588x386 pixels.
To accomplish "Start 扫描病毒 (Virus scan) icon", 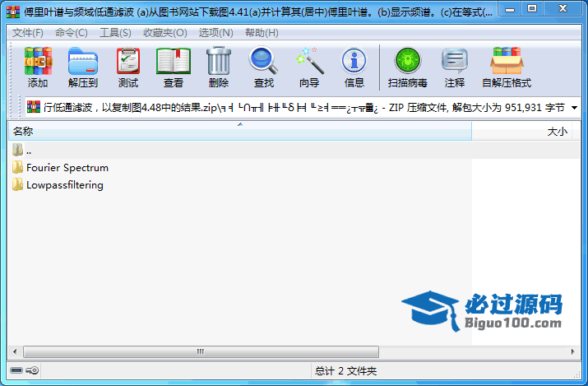I will [x=408, y=60].
